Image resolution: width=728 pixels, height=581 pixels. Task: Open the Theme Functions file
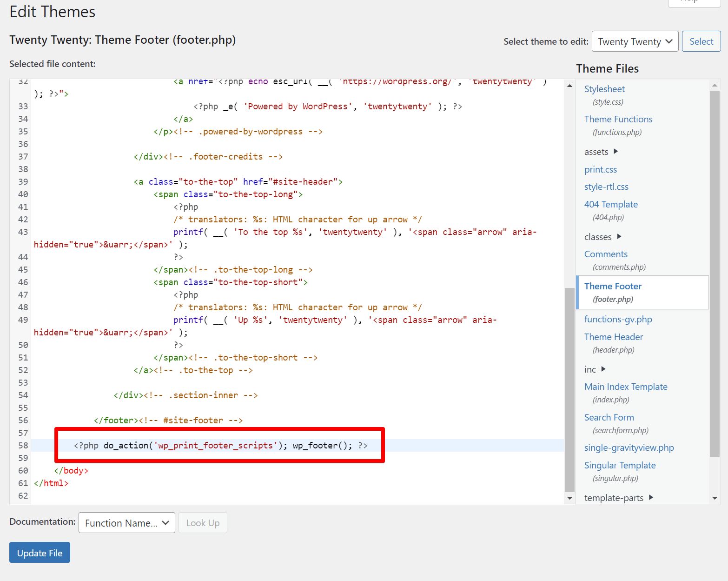coord(618,119)
